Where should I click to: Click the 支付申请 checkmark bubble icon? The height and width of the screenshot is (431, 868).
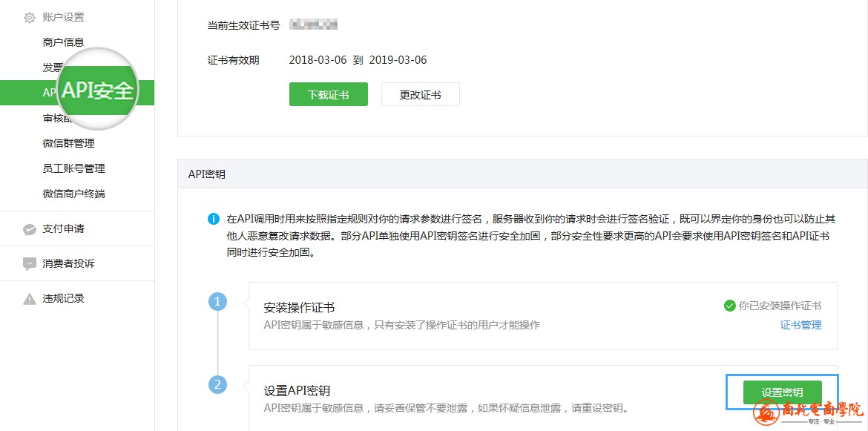tap(30, 229)
